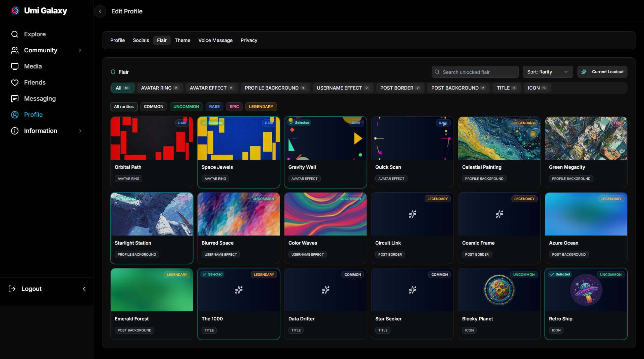Show the PROFILE BACKGROUND category
This screenshot has height=359, width=644.
(275, 88)
